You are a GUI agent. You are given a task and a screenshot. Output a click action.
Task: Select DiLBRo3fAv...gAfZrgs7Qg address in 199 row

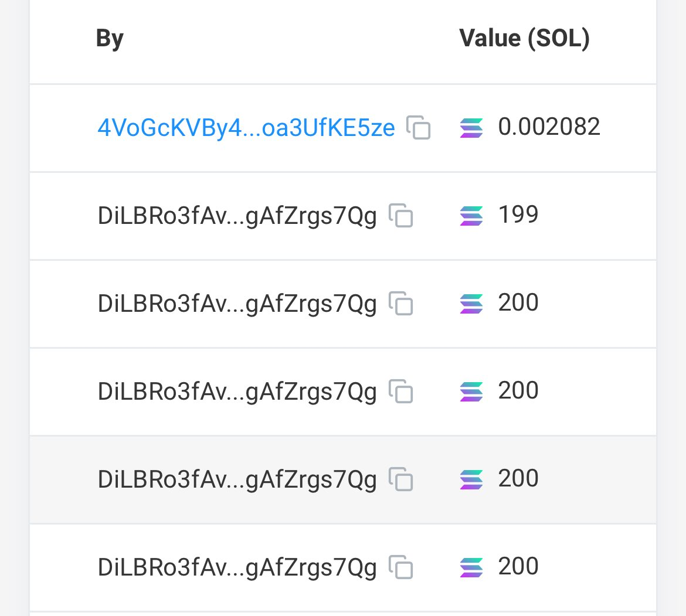[x=237, y=216]
